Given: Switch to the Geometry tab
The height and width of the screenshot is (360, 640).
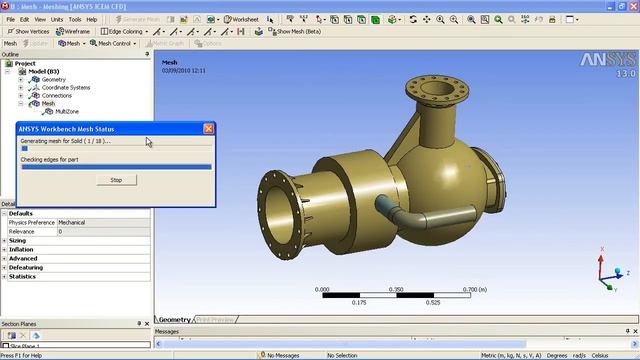Looking at the screenshot, I should pyautogui.click(x=175, y=320).
